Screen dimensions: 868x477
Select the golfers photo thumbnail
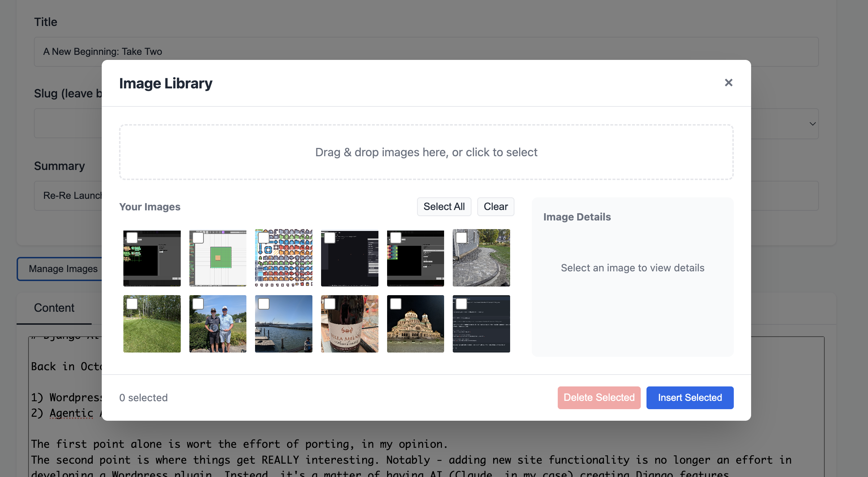point(218,324)
